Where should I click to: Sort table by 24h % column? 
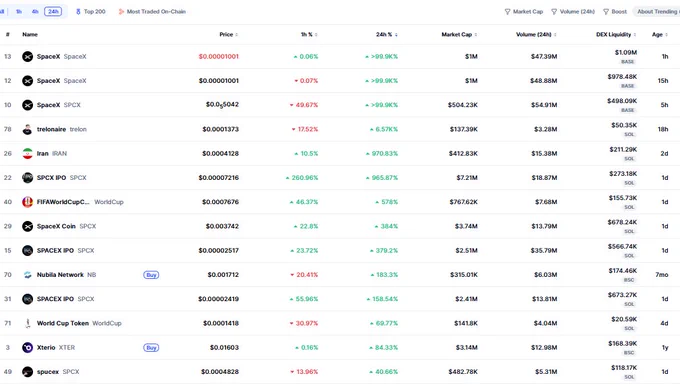(x=386, y=34)
